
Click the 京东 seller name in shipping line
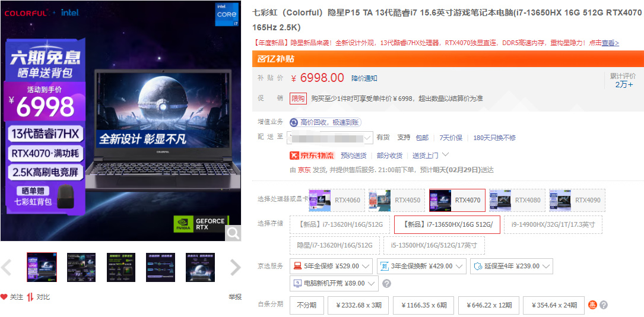point(304,170)
